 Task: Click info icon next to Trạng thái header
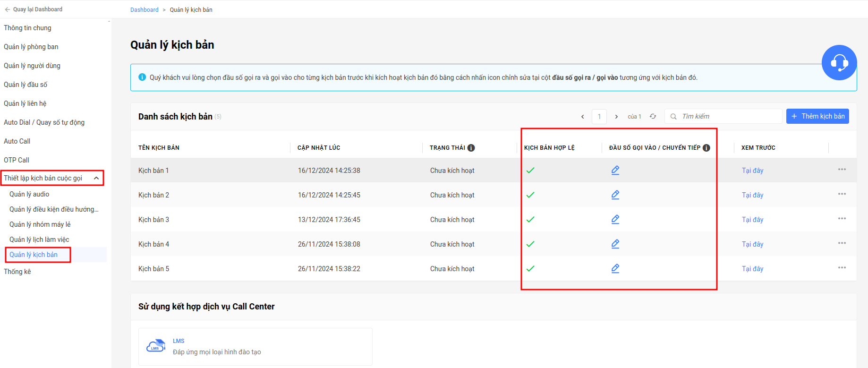[471, 148]
